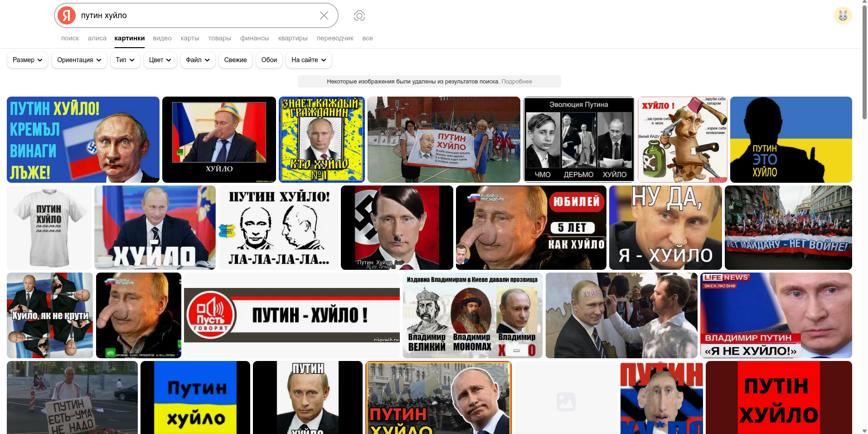Switch to the карты tab
This screenshot has height=434, width=868.
pos(190,38)
